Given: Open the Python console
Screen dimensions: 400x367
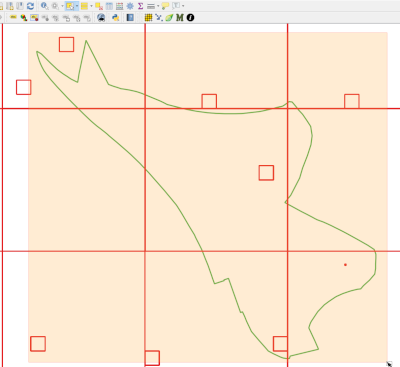Looking at the screenshot, I should (x=116, y=17).
